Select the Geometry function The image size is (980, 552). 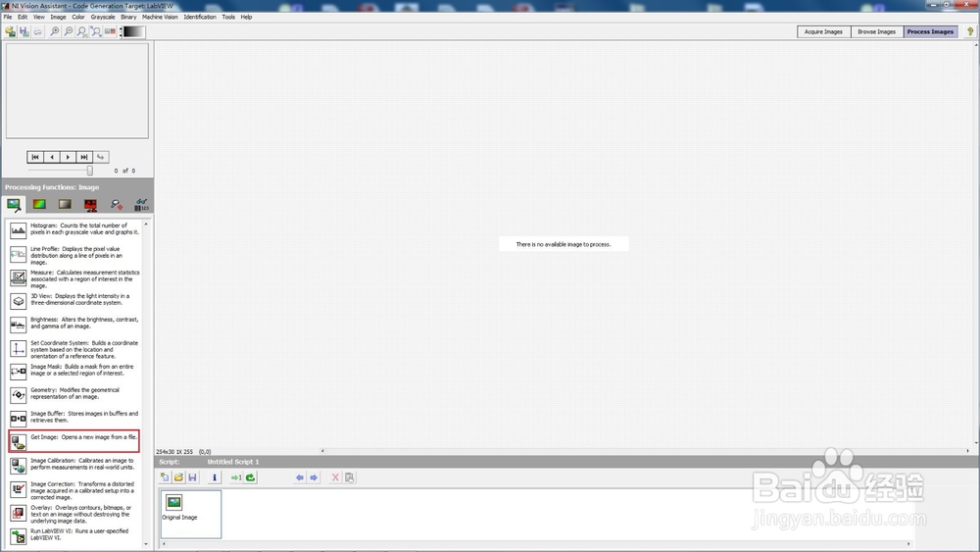click(74, 394)
